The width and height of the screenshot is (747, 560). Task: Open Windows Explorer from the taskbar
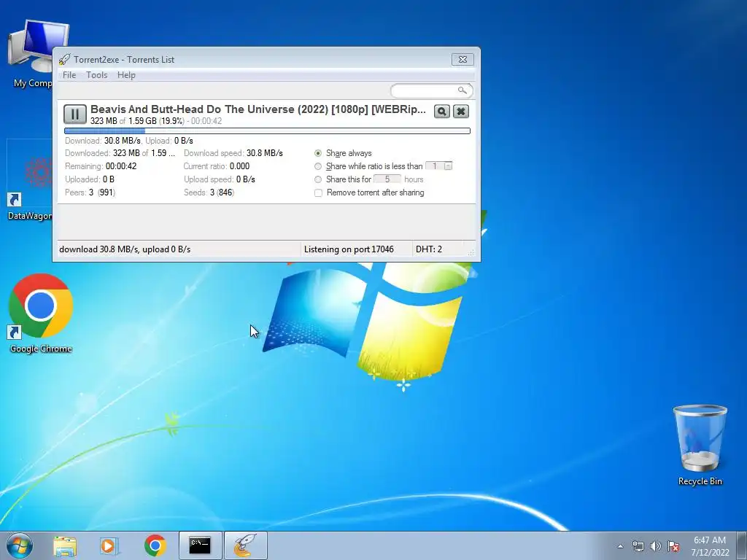(65, 545)
